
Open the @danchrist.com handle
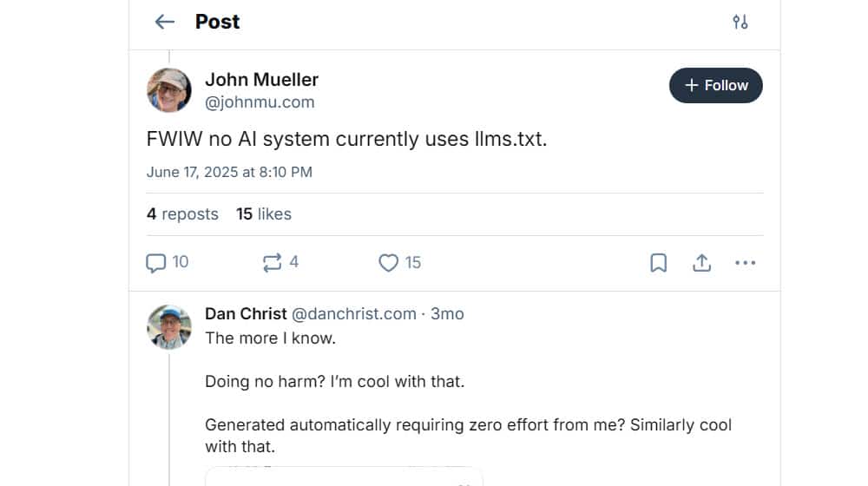coord(353,313)
